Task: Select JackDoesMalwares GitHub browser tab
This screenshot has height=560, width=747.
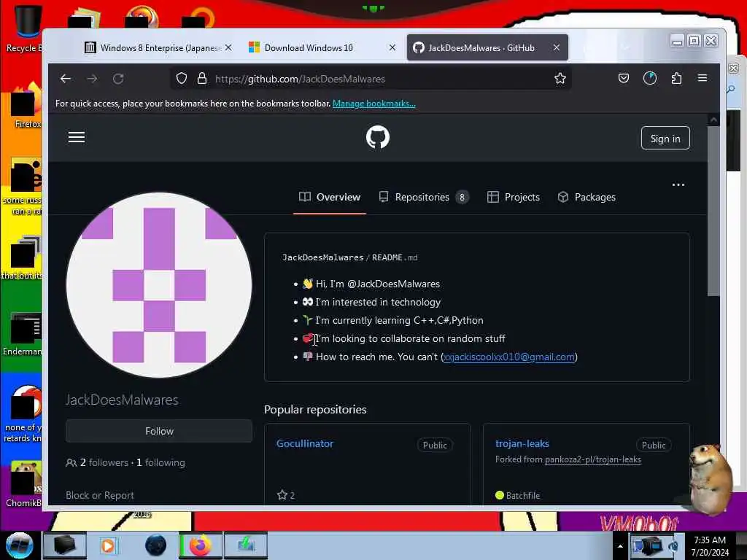Action: tap(480, 47)
